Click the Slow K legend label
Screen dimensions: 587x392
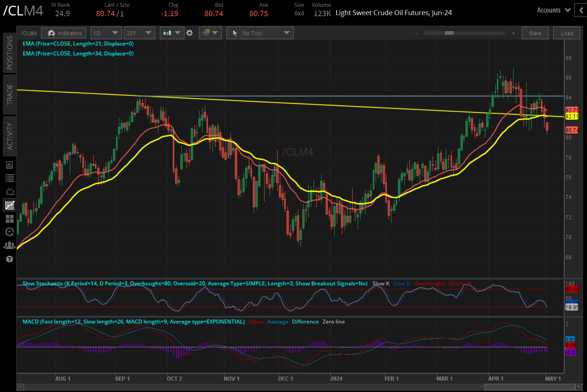click(381, 283)
